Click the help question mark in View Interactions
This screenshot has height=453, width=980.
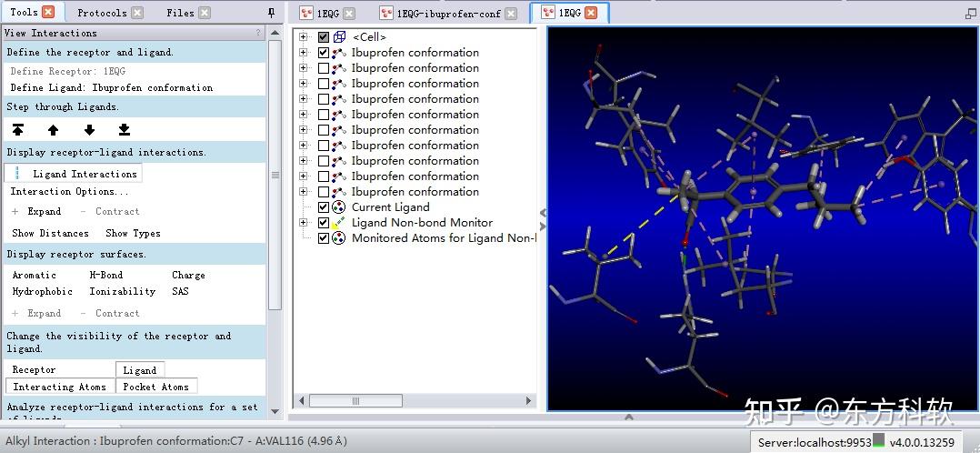pos(258,33)
